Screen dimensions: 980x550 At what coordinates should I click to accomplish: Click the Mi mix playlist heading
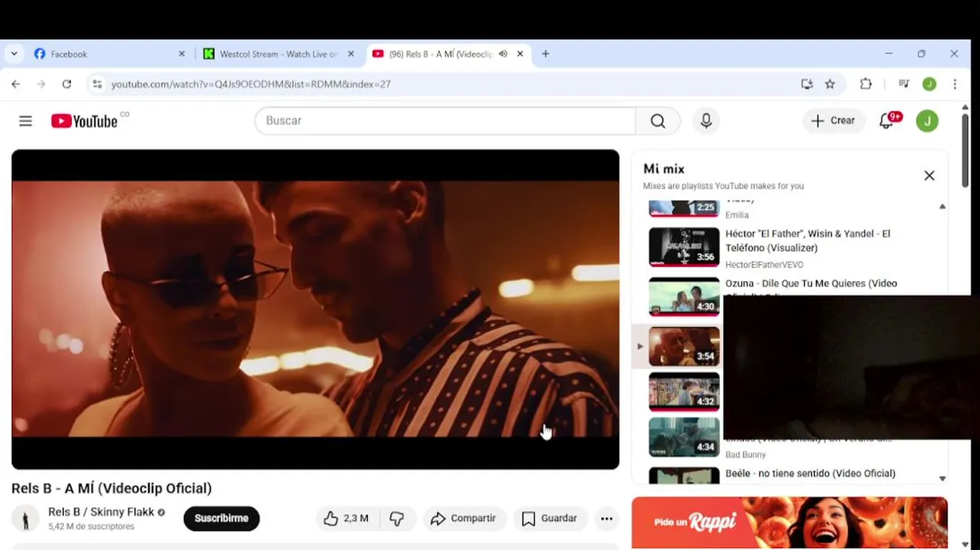point(664,169)
